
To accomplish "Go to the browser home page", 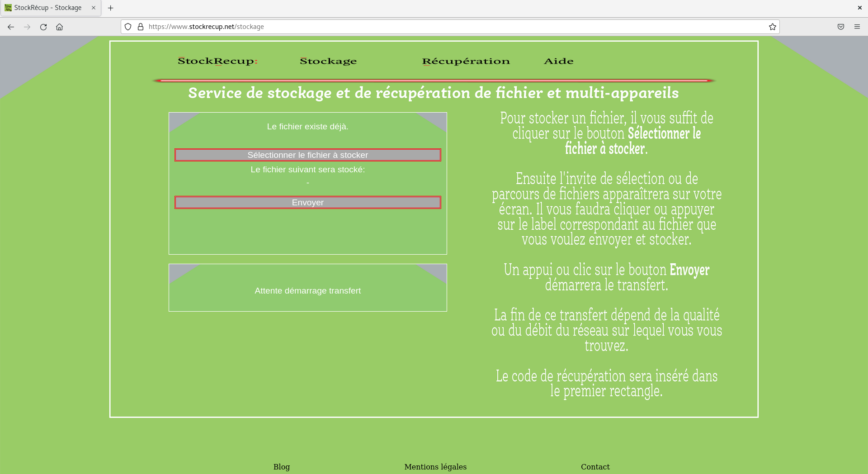I will [x=59, y=27].
